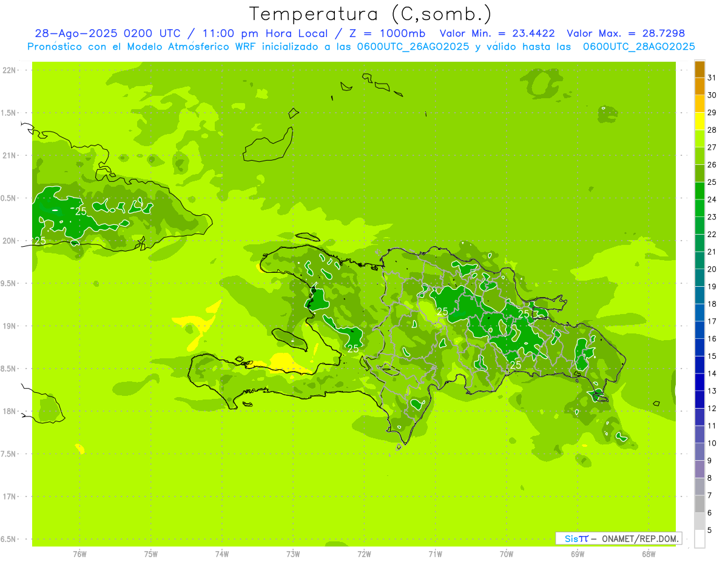Viewport: 728px width, 562px height.
Task: Click the '68W' longitude axis label
Action: pyautogui.click(x=649, y=554)
